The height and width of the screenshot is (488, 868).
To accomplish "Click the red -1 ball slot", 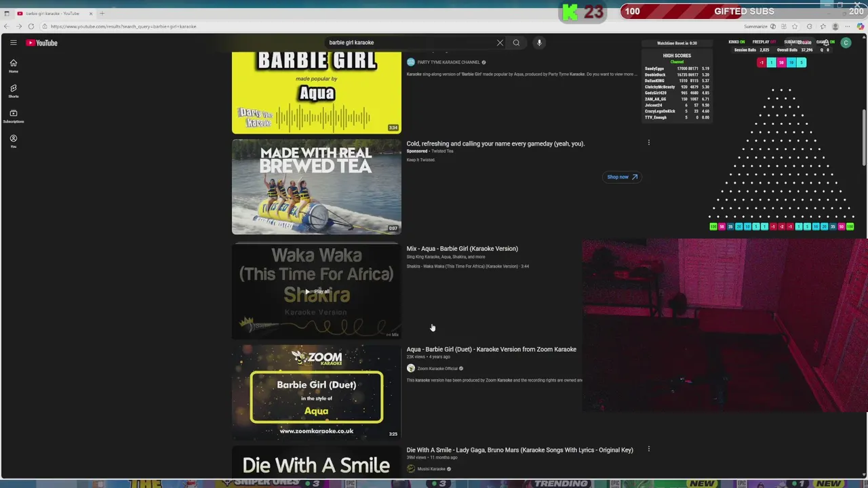I will coord(762,62).
